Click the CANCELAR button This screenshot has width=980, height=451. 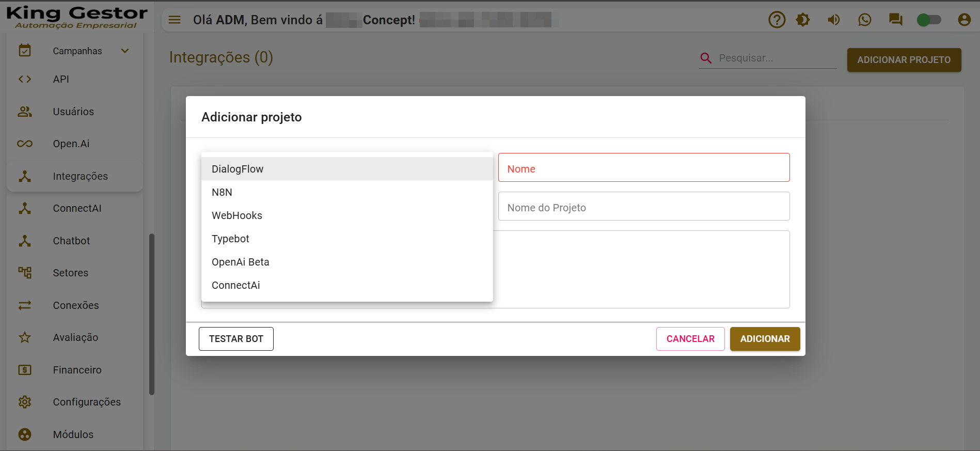coord(690,339)
